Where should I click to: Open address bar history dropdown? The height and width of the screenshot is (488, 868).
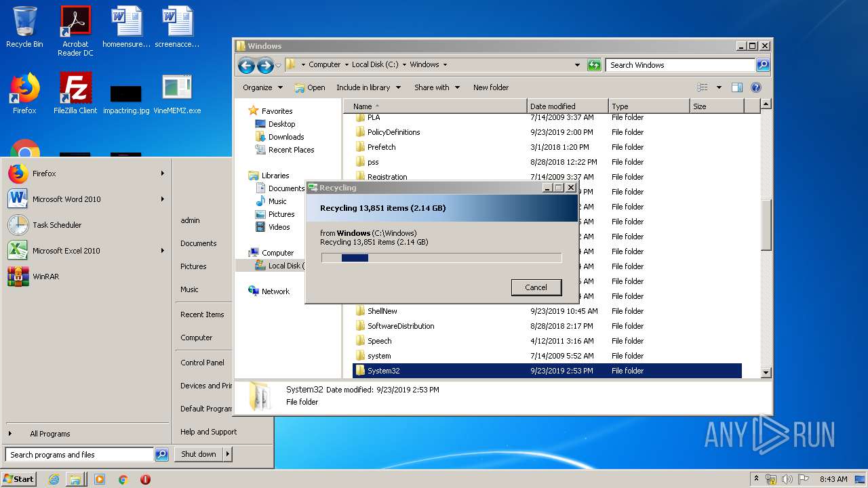click(577, 65)
